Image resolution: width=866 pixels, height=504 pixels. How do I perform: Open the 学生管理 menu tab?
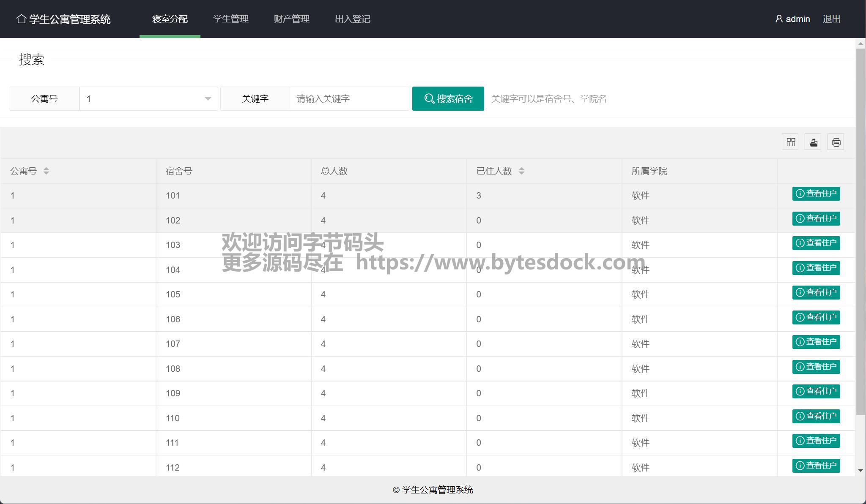pyautogui.click(x=230, y=19)
